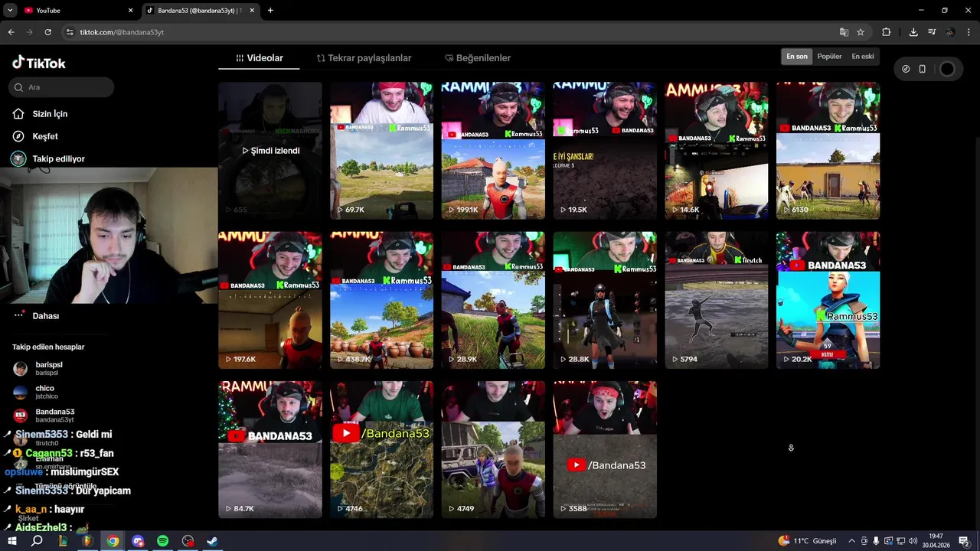This screenshot has width=980, height=551.
Task: Open the media controls icon
Action: coord(932,32)
